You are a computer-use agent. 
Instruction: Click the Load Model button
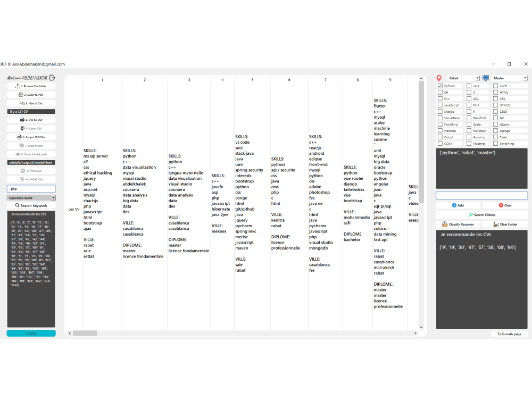point(31,146)
